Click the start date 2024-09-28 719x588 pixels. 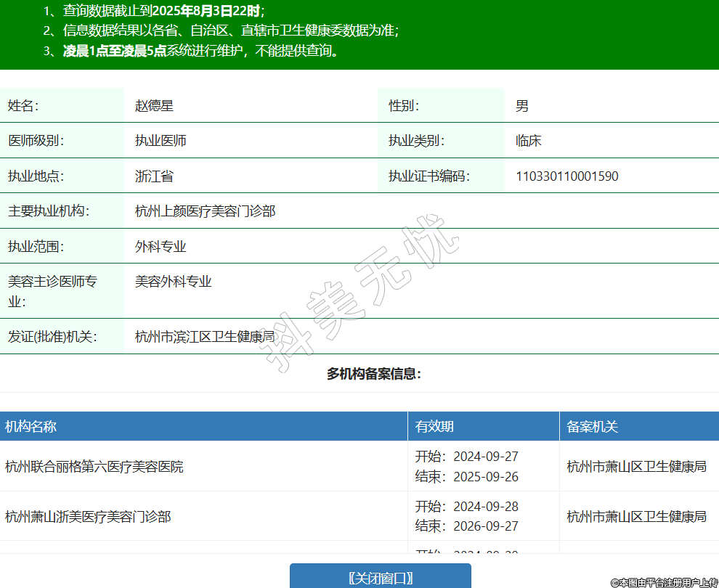[485, 507]
